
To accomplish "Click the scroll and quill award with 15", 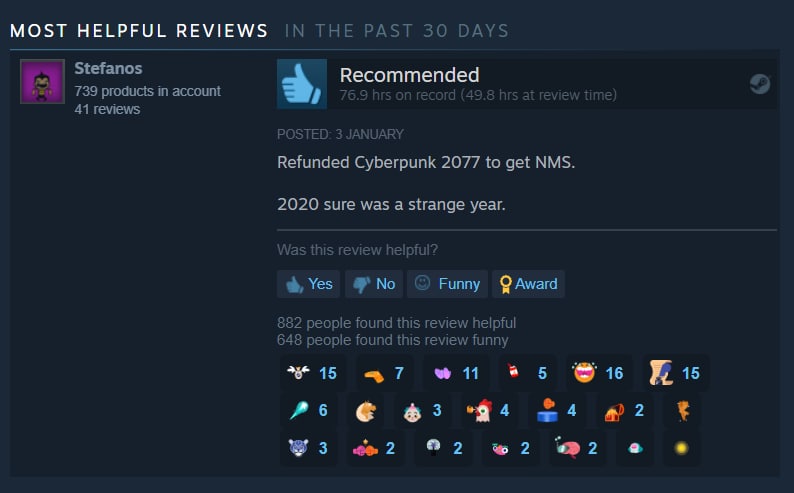I will pyautogui.click(x=675, y=373).
